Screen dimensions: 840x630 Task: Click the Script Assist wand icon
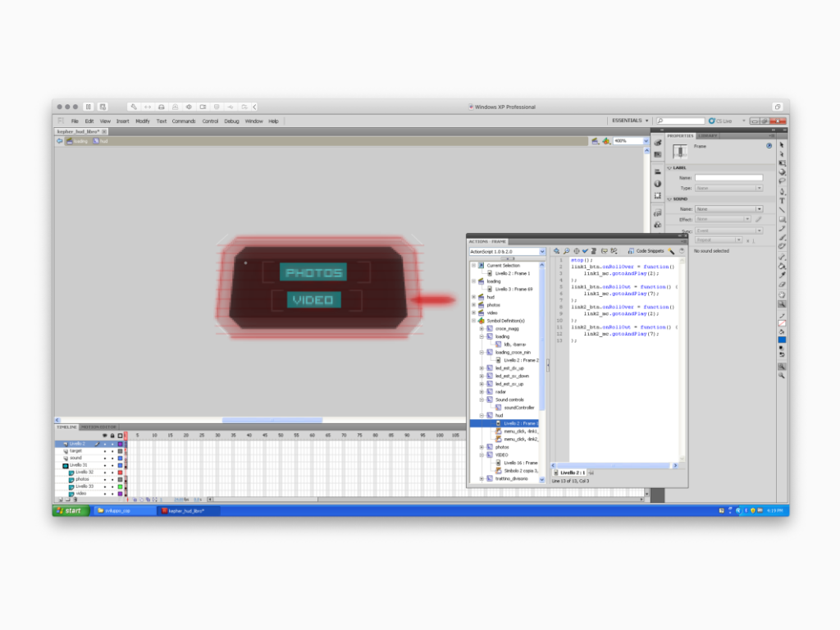(x=671, y=251)
